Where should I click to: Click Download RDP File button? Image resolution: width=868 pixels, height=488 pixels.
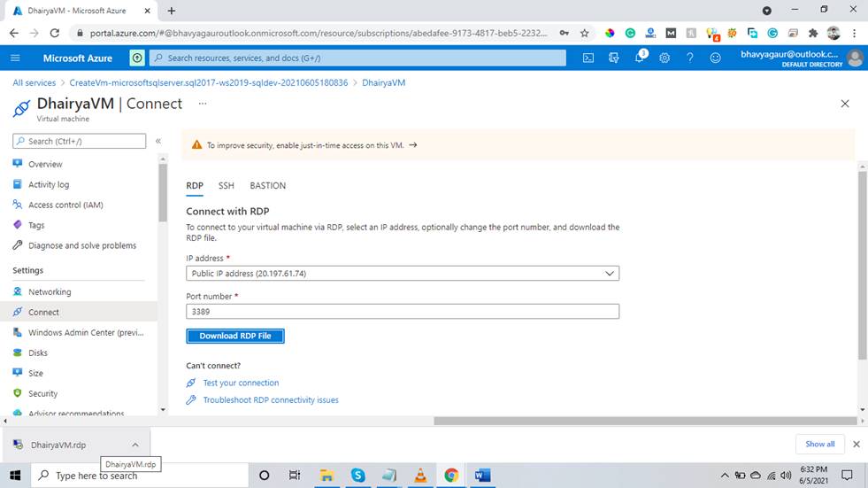coord(235,336)
